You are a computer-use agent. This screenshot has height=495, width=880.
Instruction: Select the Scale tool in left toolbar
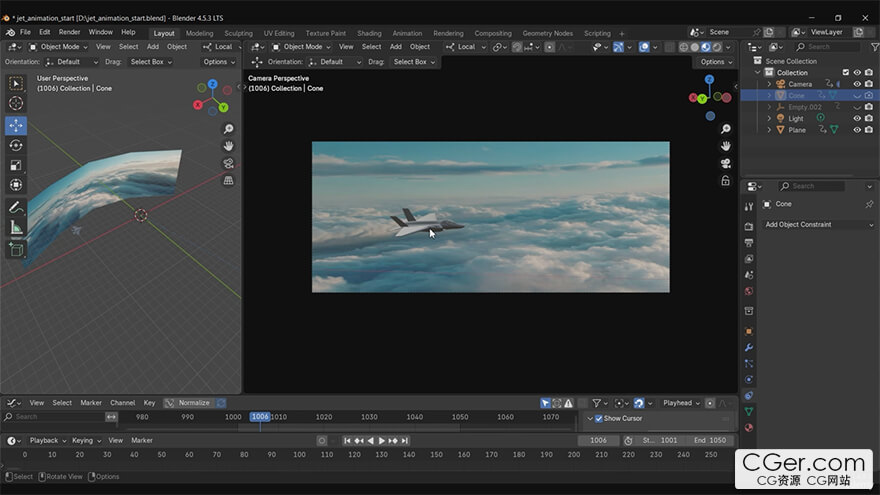(x=16, y=165)
